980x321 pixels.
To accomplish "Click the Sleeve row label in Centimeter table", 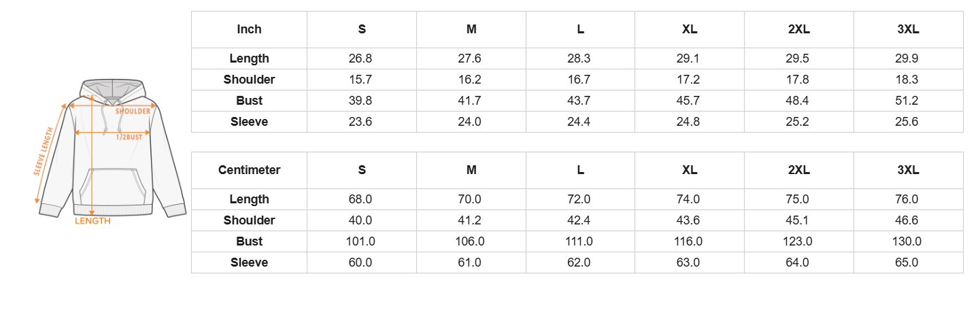I will click(x=249, y=263).
